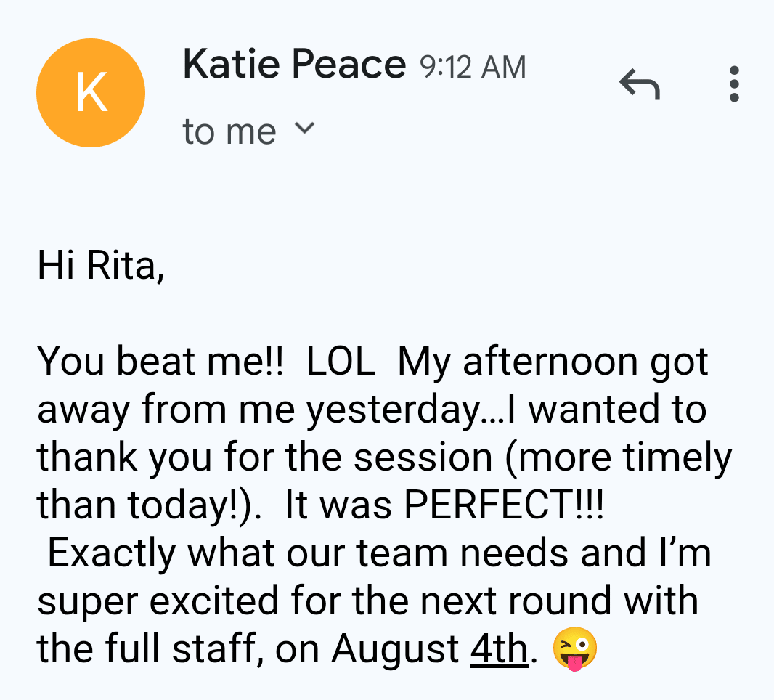Viewport: 774px width, 700px height.
Task: Click the winking tongue-out emoji
Action: coord(574,648)
